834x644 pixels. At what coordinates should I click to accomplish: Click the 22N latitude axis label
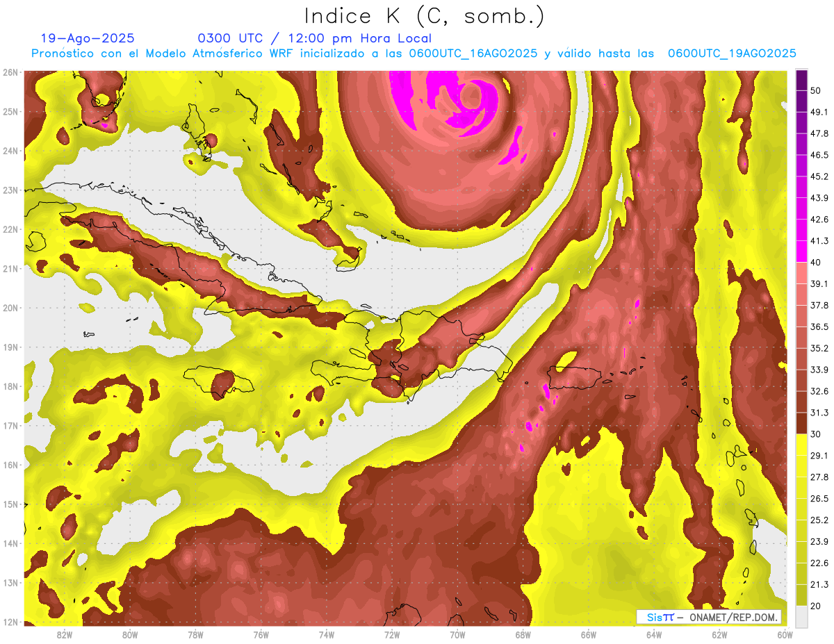pyautogui.click(x=10, y=229)
